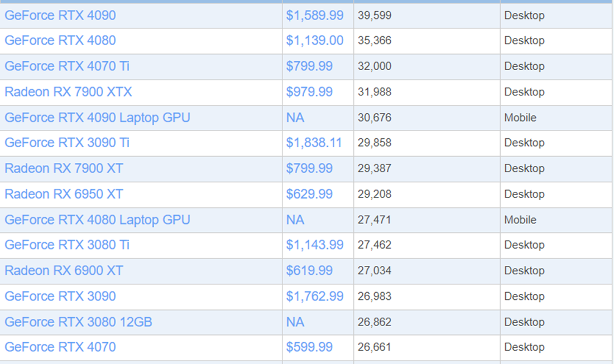
Task: Open the GeForce RTX 3090 link
Action: [60, 297]
